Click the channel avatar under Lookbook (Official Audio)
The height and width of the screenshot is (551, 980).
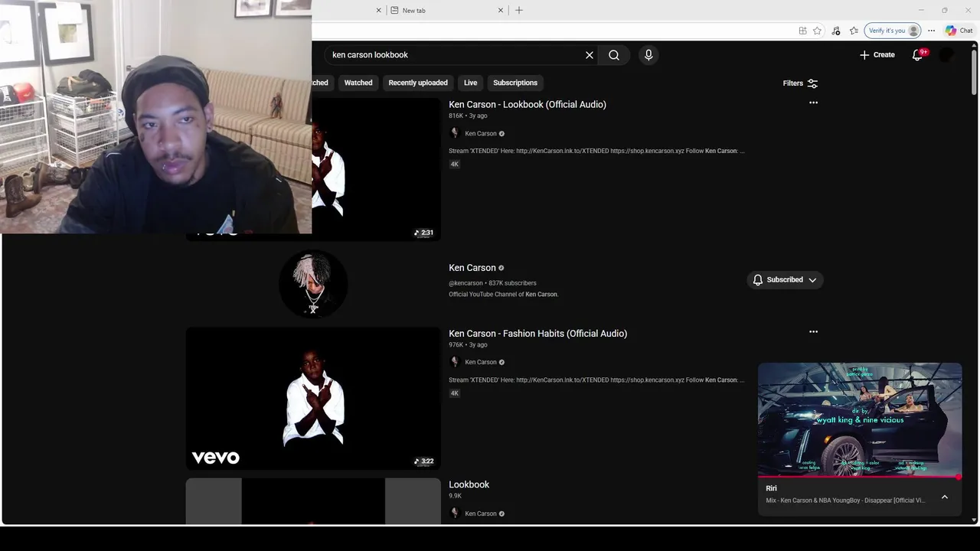[454, 133]
